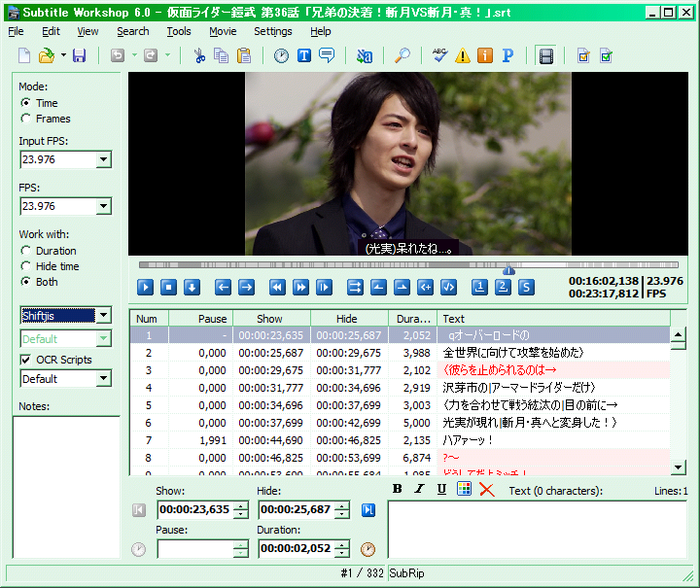The image size is (700, 588).
Task: Expand the FPS dropdown
Action: click(104, 206)
